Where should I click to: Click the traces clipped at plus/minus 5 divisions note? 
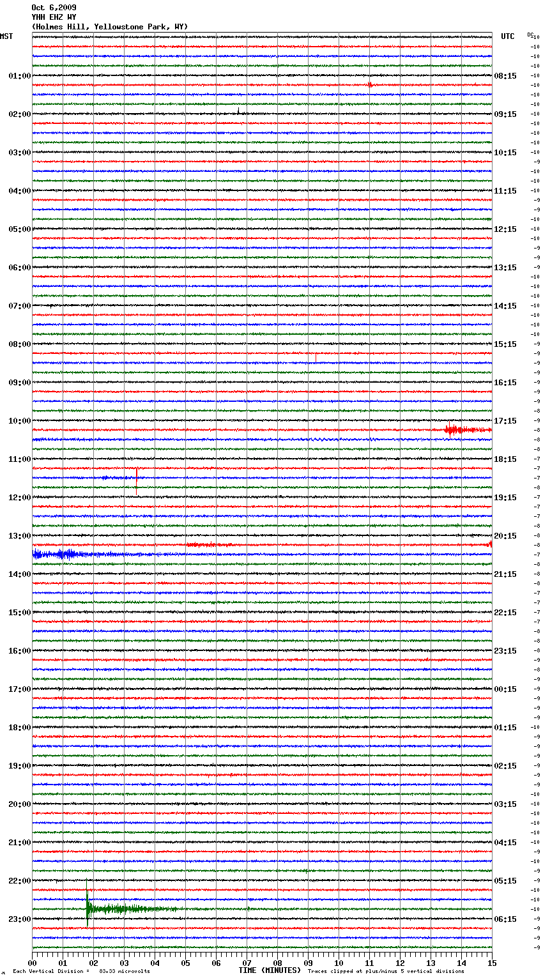(386, 971)
